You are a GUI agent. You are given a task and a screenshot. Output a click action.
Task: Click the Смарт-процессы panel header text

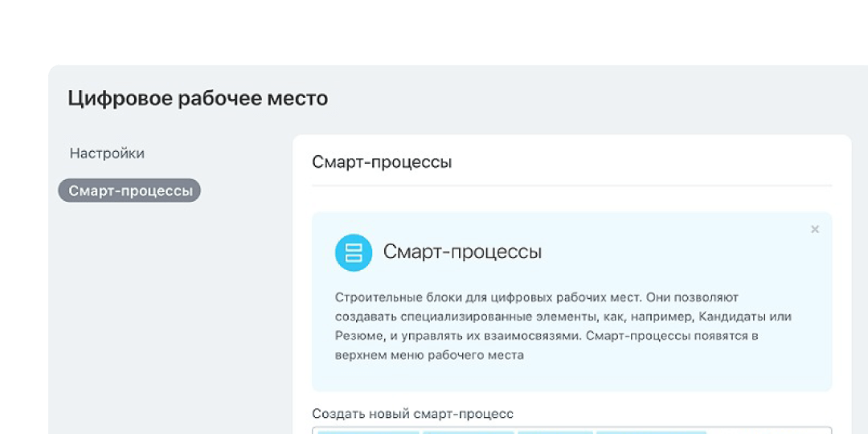[382, 162]
